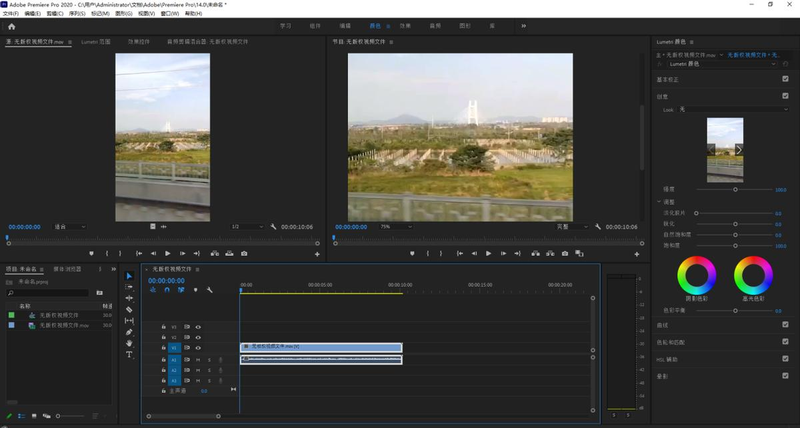Select the Razor tool

(x=129, y=310)
